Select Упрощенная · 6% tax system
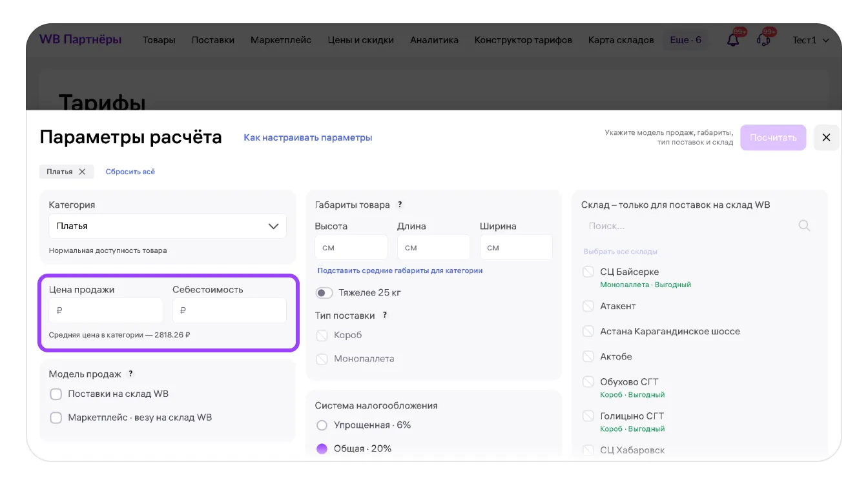 coord(322,425)
